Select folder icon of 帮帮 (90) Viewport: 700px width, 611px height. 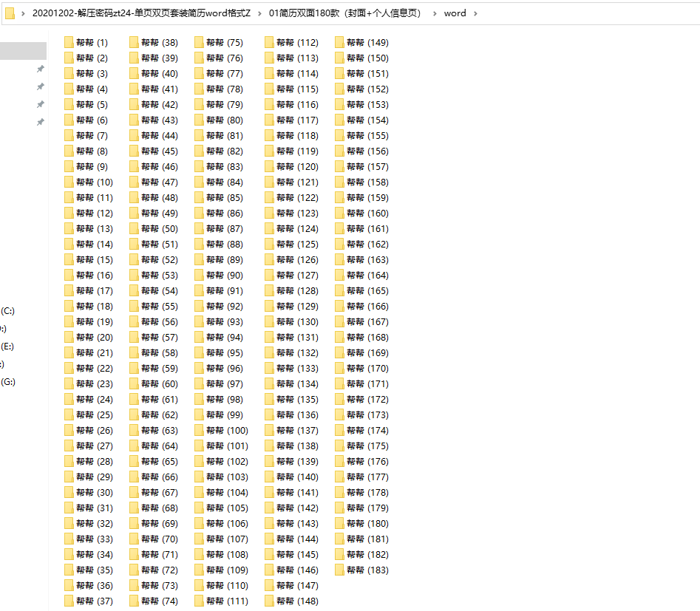[199, 276]
